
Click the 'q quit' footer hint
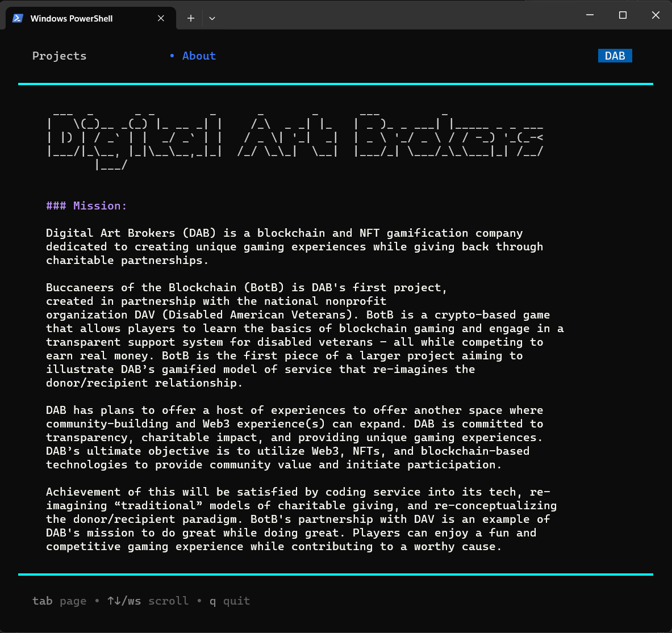[x=229, y=601]
